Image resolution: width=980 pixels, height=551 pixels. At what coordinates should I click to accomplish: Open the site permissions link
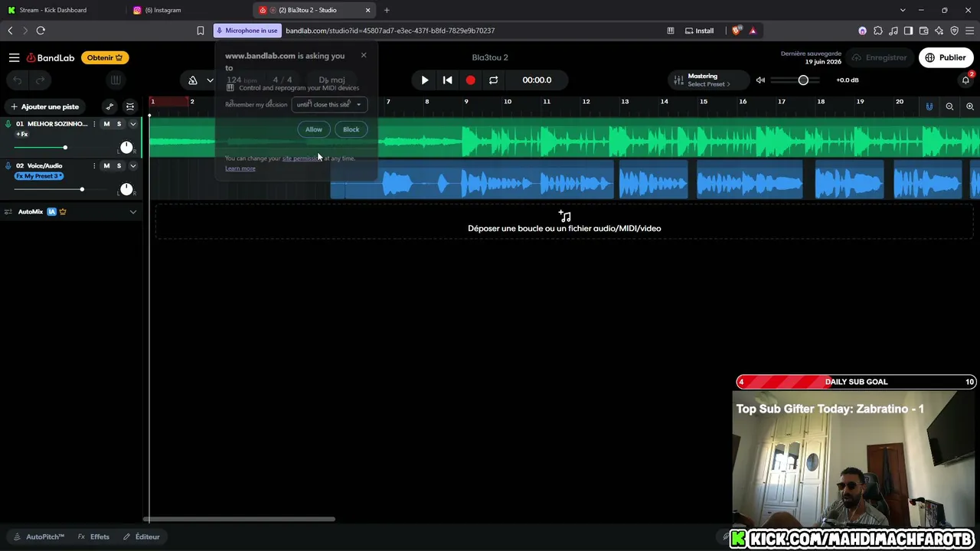coord(301,158)
